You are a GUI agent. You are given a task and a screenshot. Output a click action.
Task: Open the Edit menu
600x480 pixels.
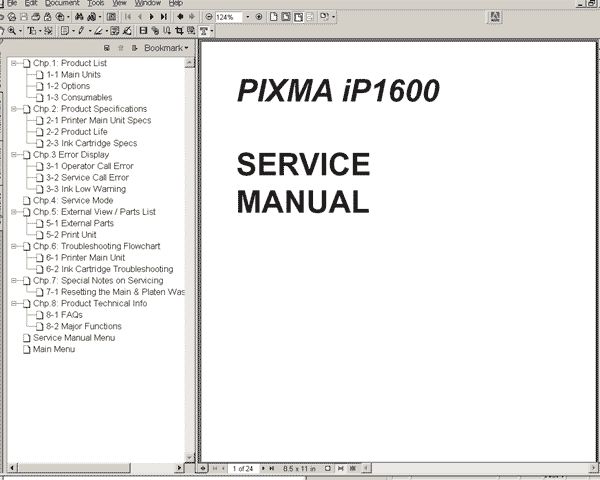click(31, 3)
